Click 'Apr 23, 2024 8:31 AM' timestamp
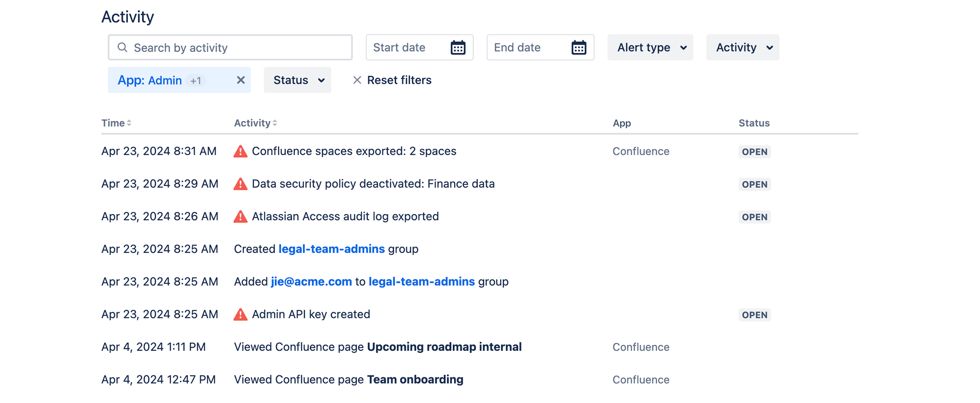 pyautogui.click(x=159, y=151)
